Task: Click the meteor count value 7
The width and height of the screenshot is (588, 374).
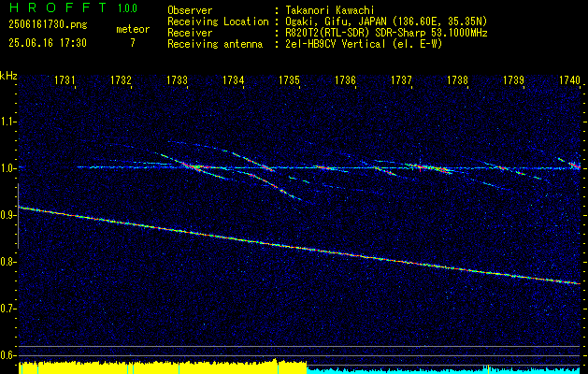Action: pos(133,43)
